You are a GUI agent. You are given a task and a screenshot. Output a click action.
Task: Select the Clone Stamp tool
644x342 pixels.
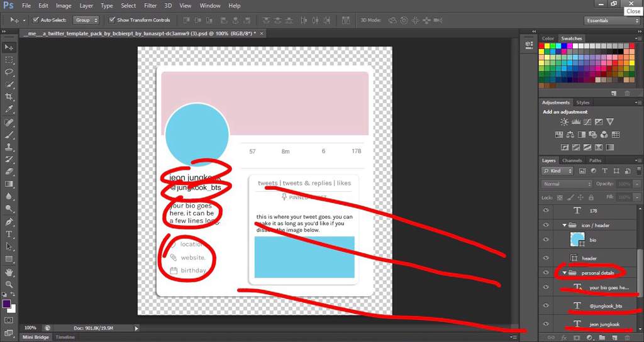click(x=9, y=147)
